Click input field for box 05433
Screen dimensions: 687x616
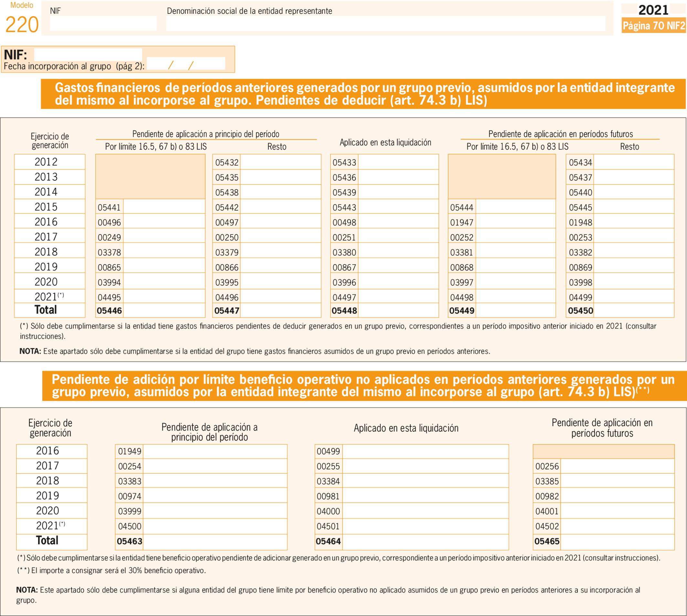point(398,162)
